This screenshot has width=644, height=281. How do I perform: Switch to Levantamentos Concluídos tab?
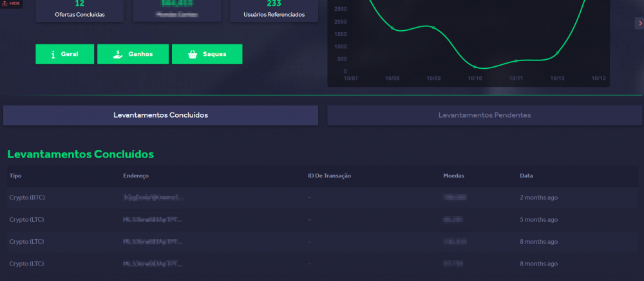pos(160,115)
